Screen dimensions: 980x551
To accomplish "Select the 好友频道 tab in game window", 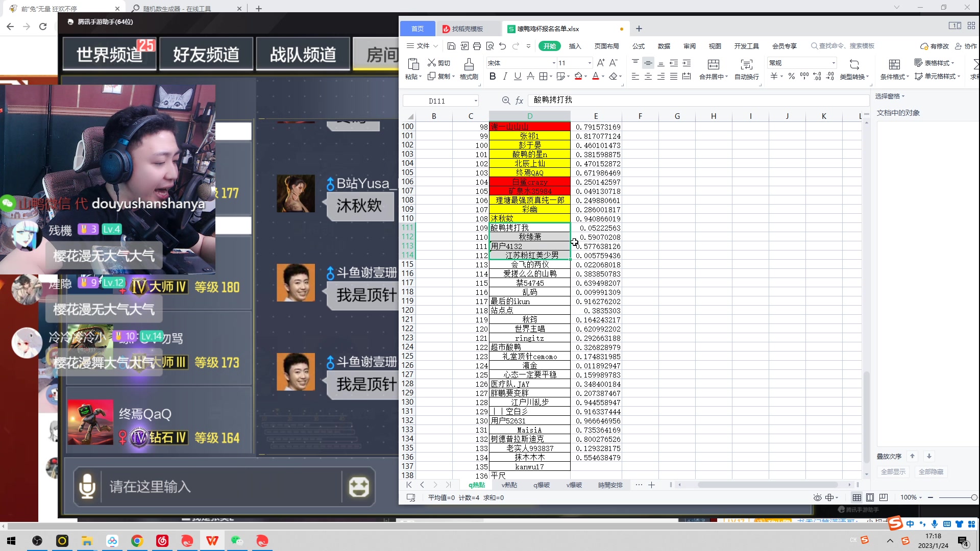I will tap(206, 54).
